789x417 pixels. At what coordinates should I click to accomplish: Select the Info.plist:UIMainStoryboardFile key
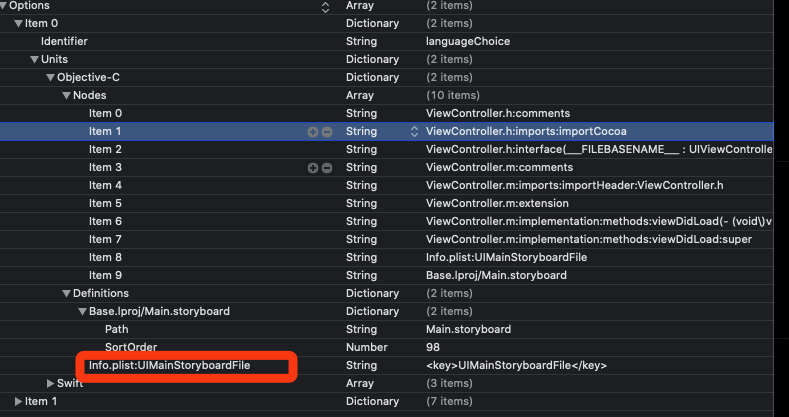click(170, 366)
